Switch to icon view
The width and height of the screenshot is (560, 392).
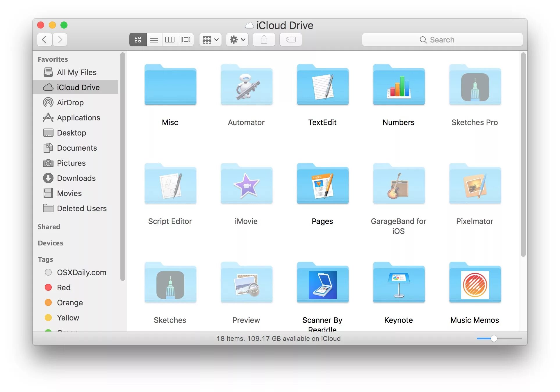tap(138, 40)
